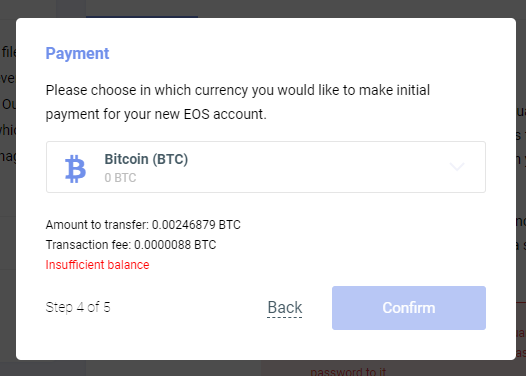Click the Insufficient balance warning
Viewport: 526px width, 376px height.
point(97,265)
